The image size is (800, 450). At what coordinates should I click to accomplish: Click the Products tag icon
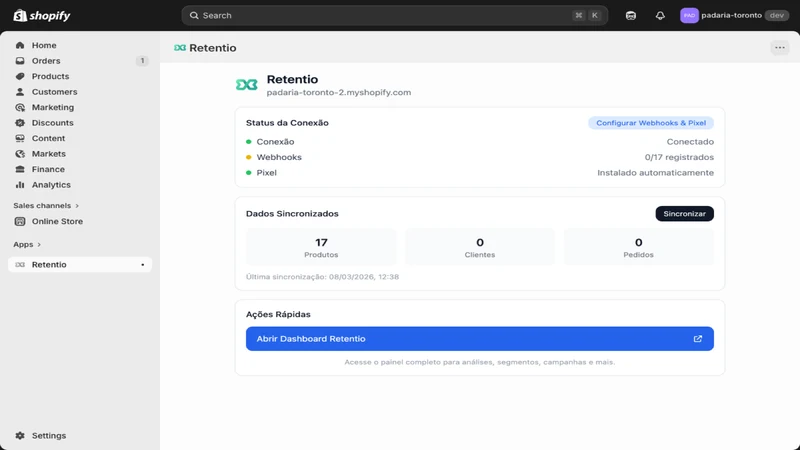(20, 76)
